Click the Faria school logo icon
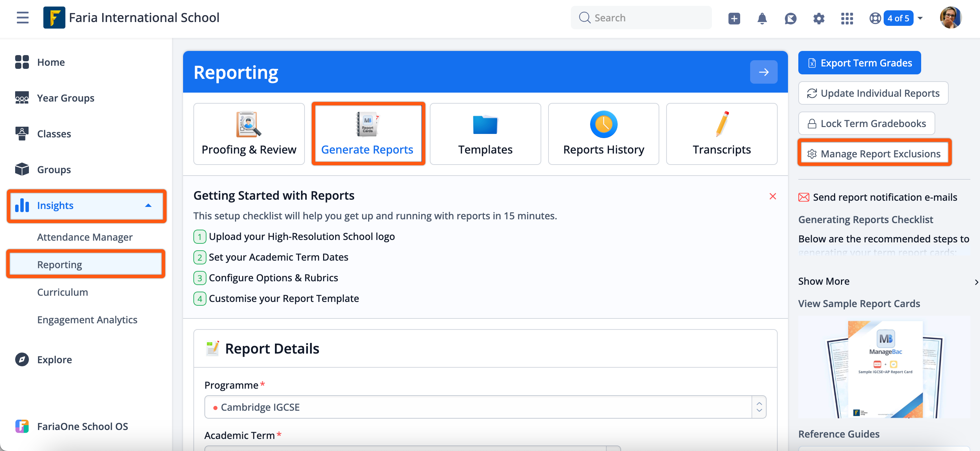 click(54, 18)
